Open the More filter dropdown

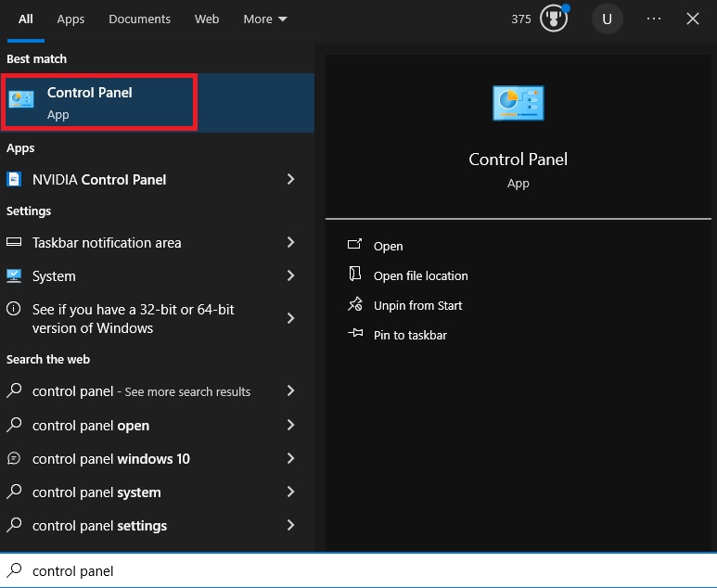(x=265, y=19)
